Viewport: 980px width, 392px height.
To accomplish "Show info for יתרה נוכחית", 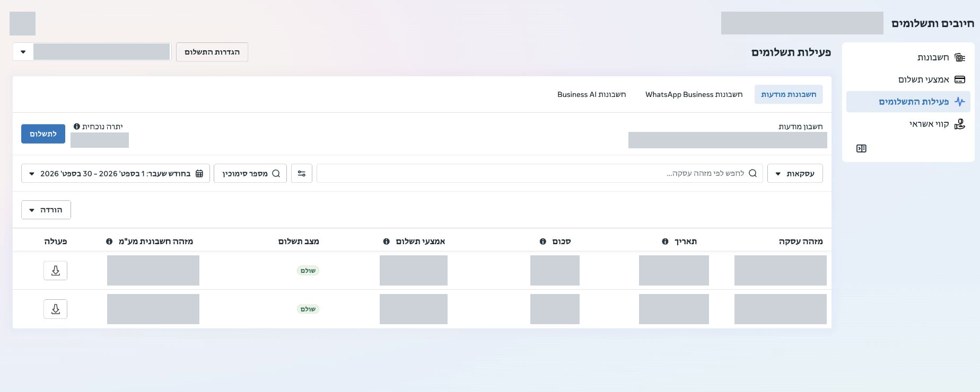I will coord(77,127).
